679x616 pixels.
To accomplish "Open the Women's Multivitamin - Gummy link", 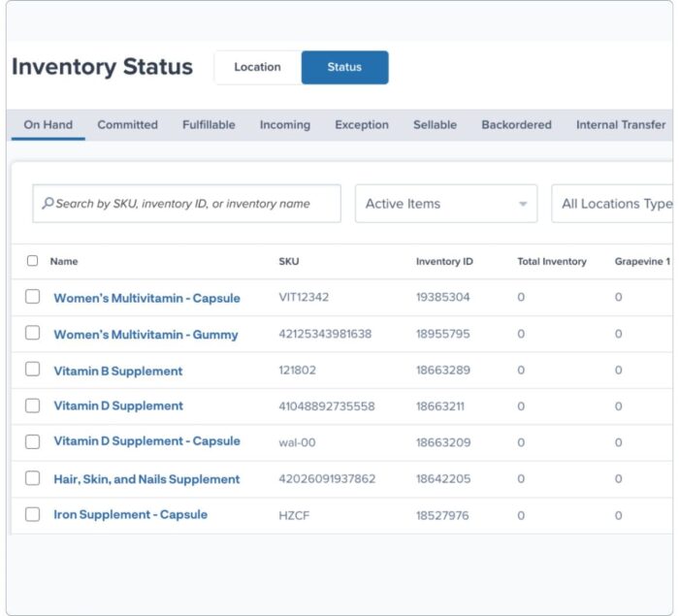I will (145, 335).
